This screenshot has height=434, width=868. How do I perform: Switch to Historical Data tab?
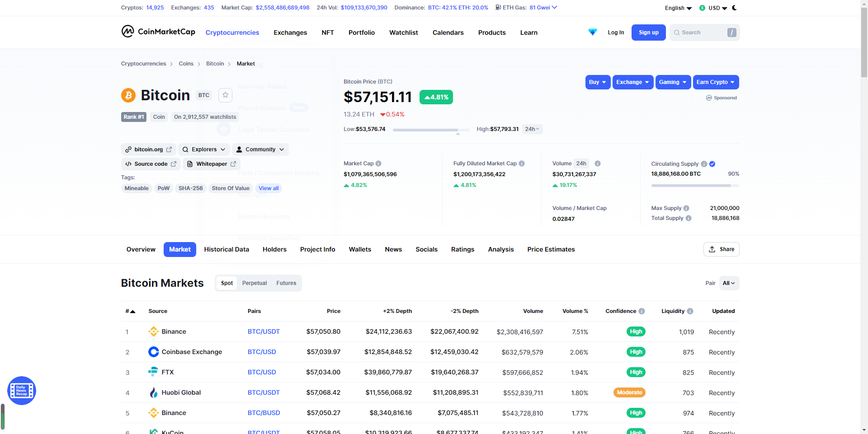[226, 249]
